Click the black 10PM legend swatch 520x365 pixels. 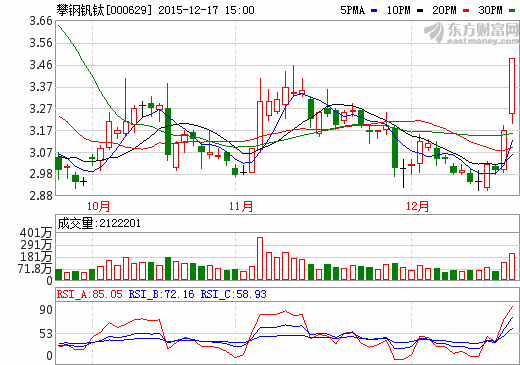(x=420, y=11)
